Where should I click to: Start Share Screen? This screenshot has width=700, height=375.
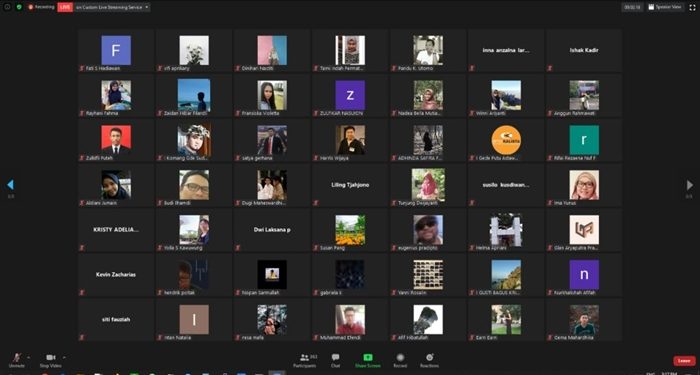(x=368, y=360)
